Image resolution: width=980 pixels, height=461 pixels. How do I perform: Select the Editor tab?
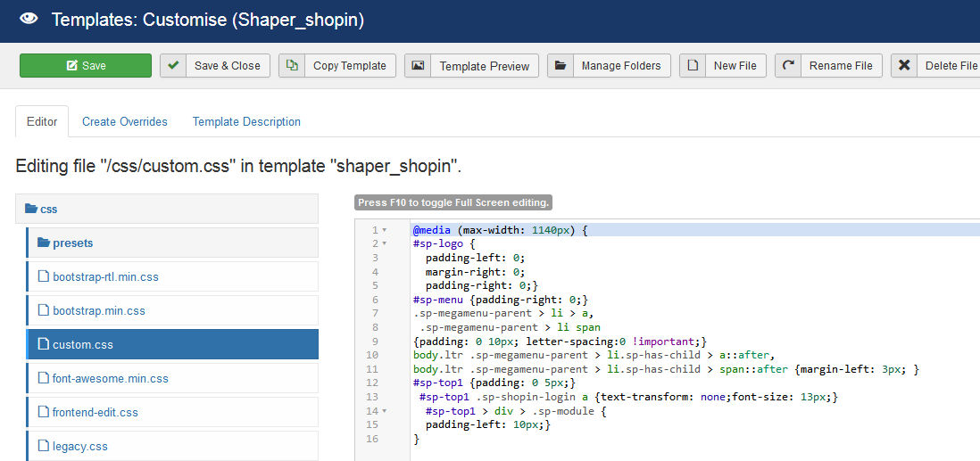tap(42, 121)
